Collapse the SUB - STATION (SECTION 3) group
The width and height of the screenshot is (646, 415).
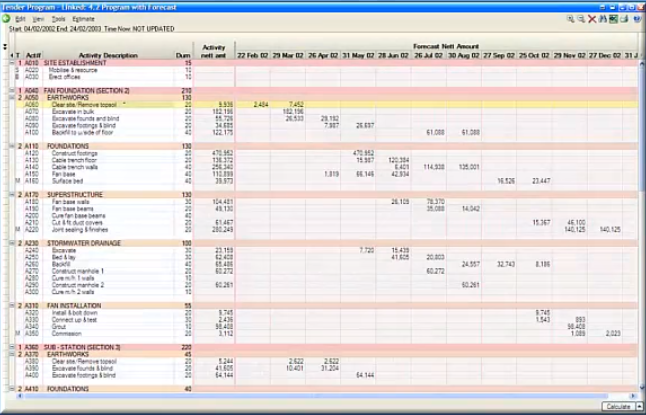pos(12,346)
